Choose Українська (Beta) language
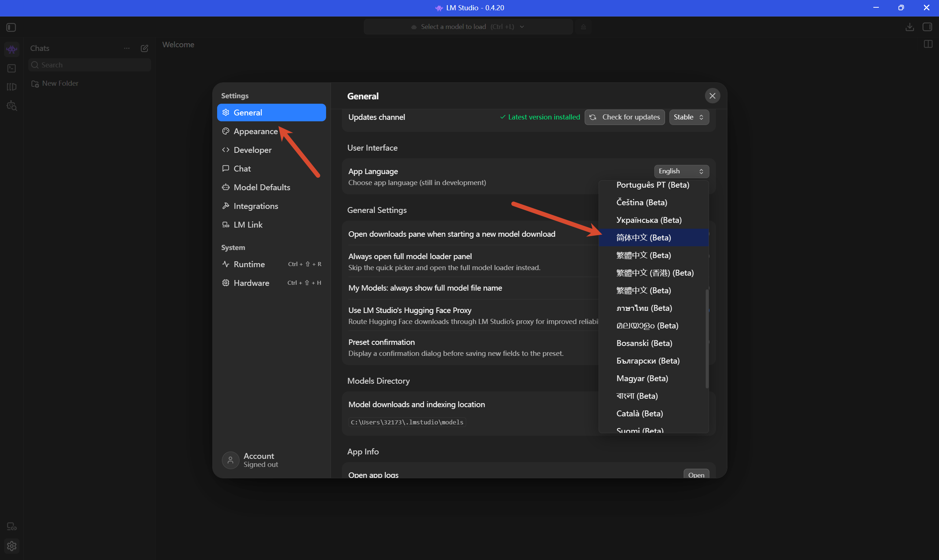 click(653, 220)
